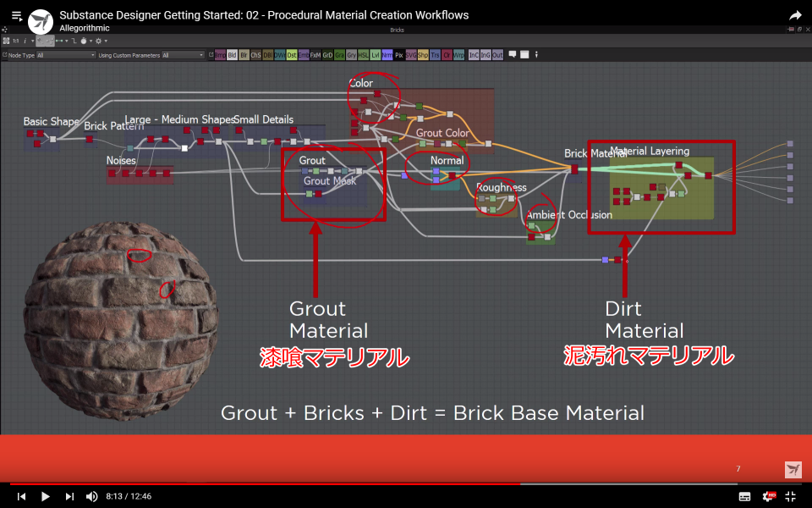Open Allegorithmic channel avatar
The image size is (812, 508).
point(41,22)
